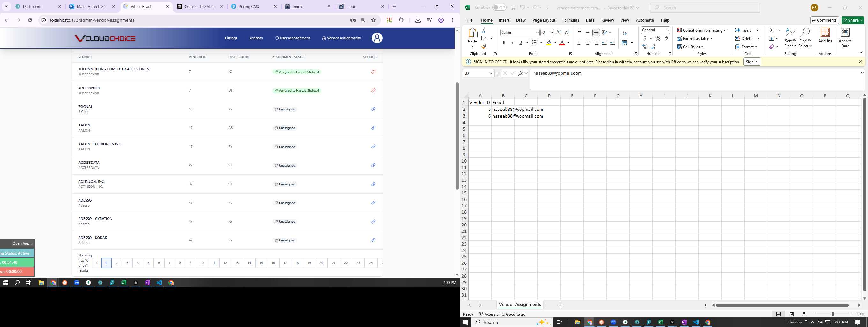This screenshot has width=868, height=327.
Task: Click assign link icon for ADESSO - KODAK
Action: click(x=373, y=240)
